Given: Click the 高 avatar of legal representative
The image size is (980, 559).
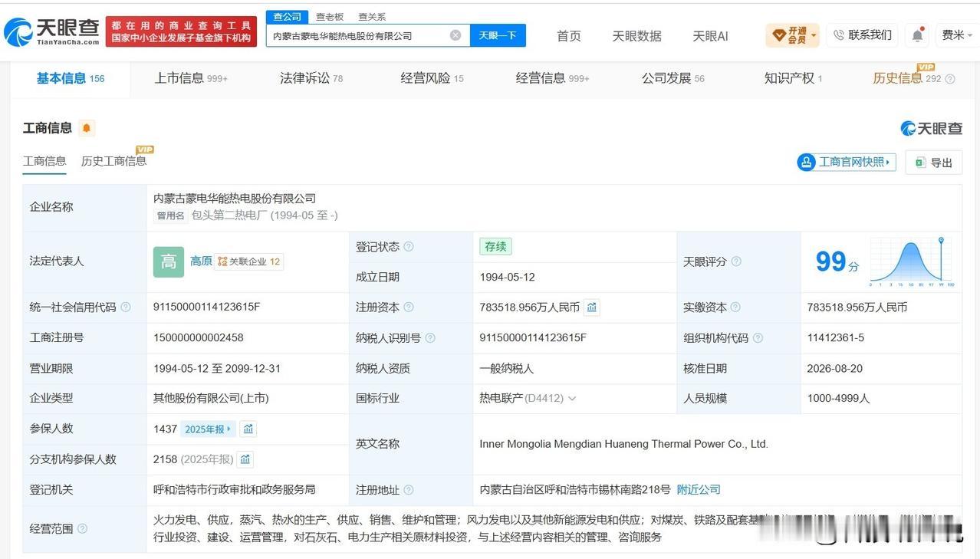Looking at the screenshot, I should point(169,261).
